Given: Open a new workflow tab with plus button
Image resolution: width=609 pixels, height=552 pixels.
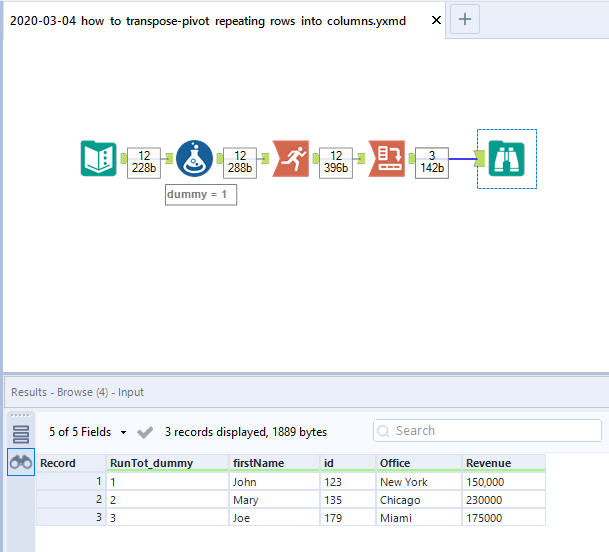Looking at the screenshot, I should (465, 19).
